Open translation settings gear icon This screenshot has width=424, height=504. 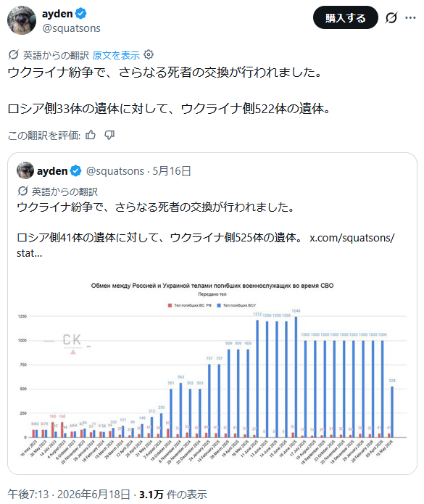pos(149,54)
